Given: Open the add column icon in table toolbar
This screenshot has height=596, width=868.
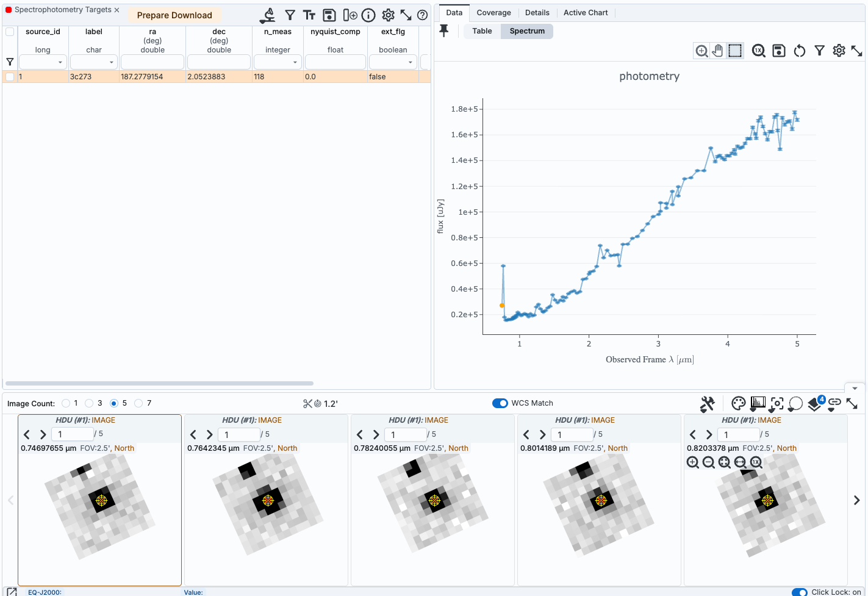Looking at the screenshot, I should coord(350,15).
